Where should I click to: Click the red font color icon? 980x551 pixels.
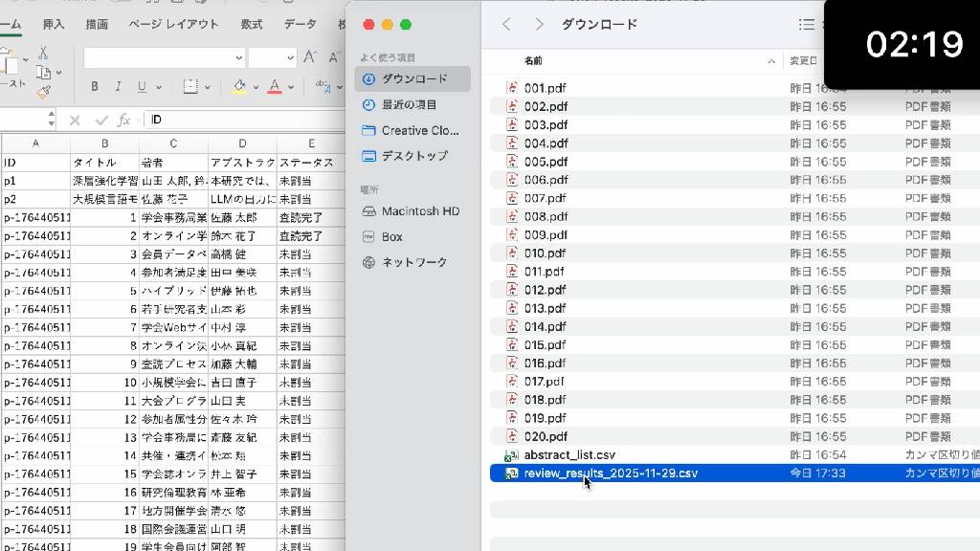click(275, 87)
